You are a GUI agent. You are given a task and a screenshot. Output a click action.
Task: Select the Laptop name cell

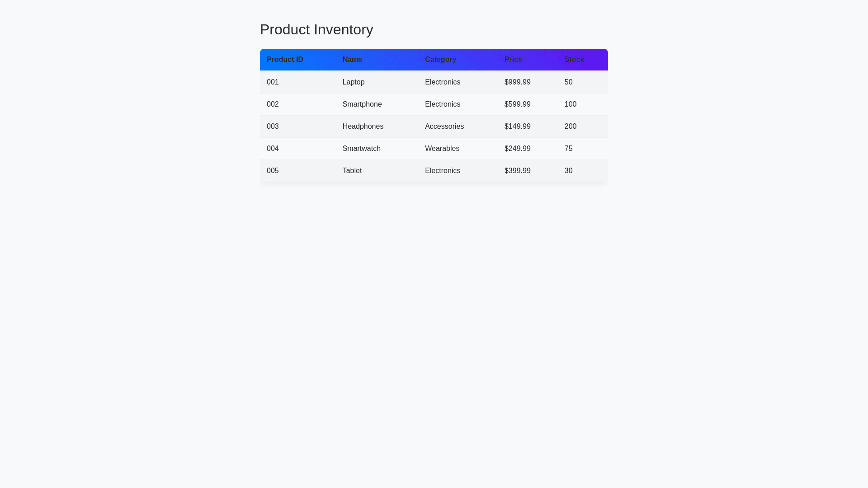click(x=354, y=82)
